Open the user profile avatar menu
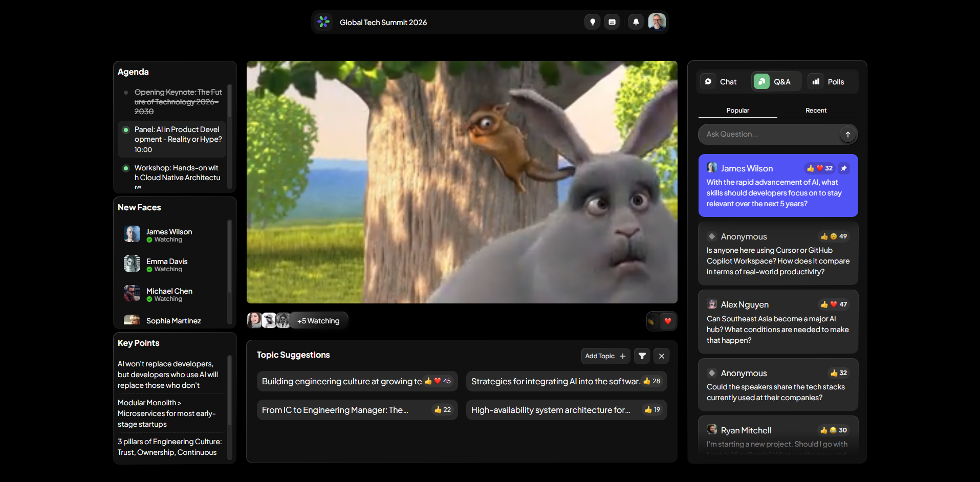 pyautogui.click(x=657, y=22)
